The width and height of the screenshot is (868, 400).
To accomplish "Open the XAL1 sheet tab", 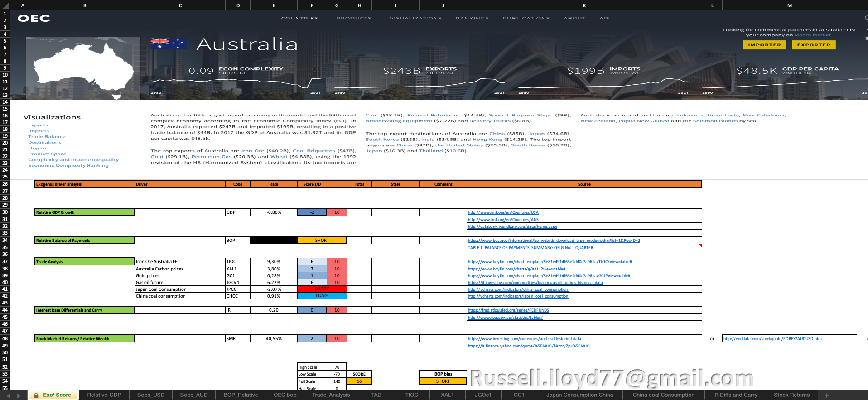I will point(447,395).
